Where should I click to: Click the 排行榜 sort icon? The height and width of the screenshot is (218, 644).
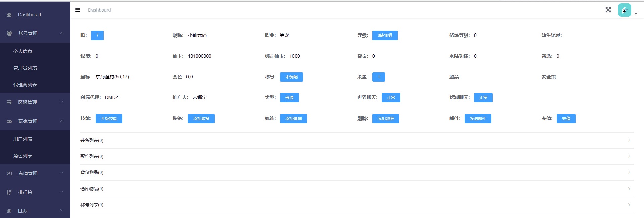click(x=9, y=192)
